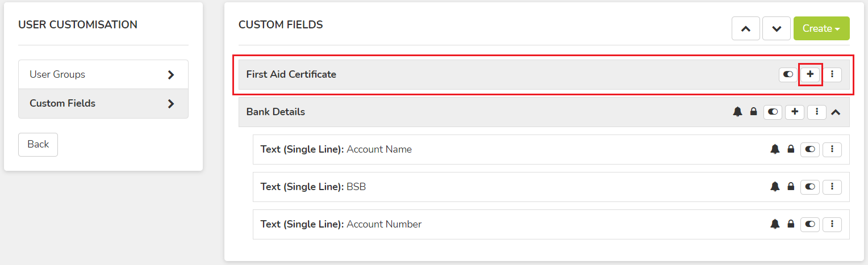Add a field to Bank Details group
This screenshot has width=868, height=265.
click(x=795, y=112)
